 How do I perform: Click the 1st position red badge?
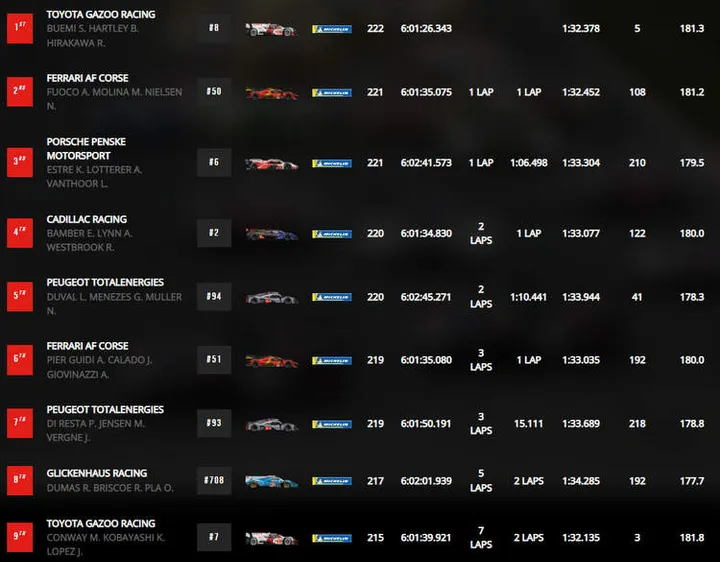20,28
